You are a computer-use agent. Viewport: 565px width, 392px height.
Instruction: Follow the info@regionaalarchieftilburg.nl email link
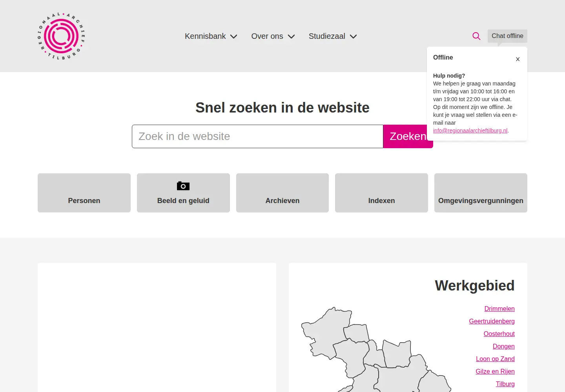click(470, 131)
